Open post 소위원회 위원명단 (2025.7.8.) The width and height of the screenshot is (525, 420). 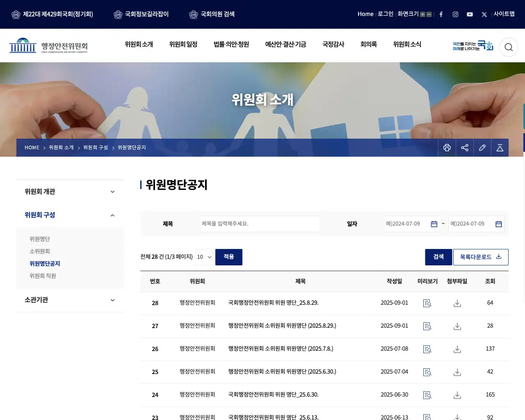pos(281,349)
